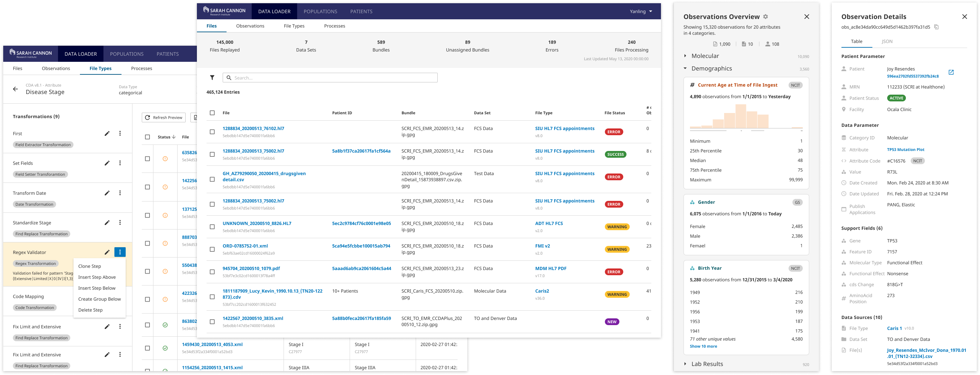
Task: Open the TP53 Mutation Plot attribute link
Action: (x=906, y=150)
